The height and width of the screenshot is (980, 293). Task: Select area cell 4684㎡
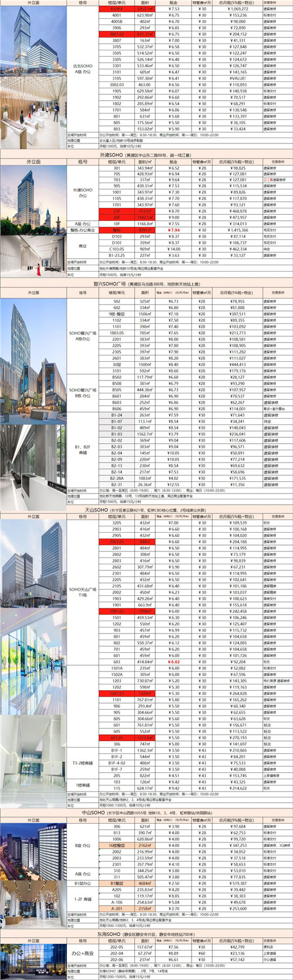(x=145, y=883)
